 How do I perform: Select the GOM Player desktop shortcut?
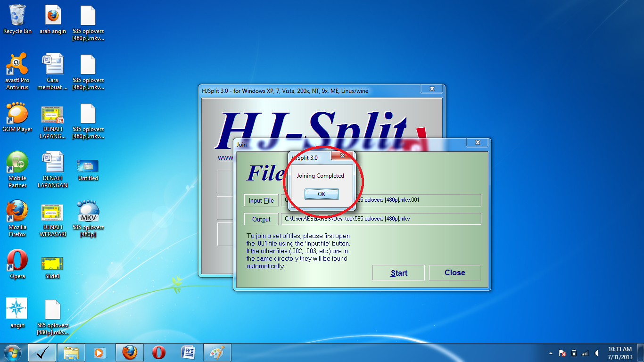(x=17, y=117)
